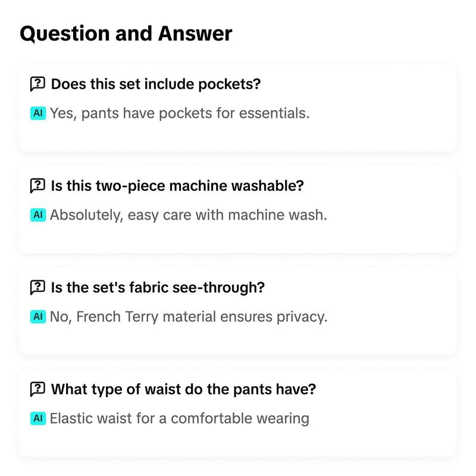
Task: Open 'What type of waist do the pants have?' question
Action: click(x=183, y=389)
